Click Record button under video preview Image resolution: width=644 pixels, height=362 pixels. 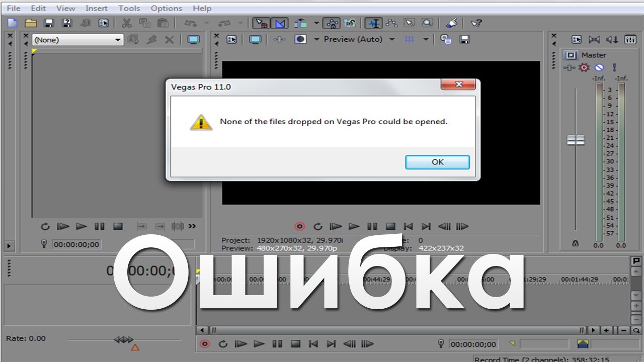pyautogui.click(x=300, y=227)
